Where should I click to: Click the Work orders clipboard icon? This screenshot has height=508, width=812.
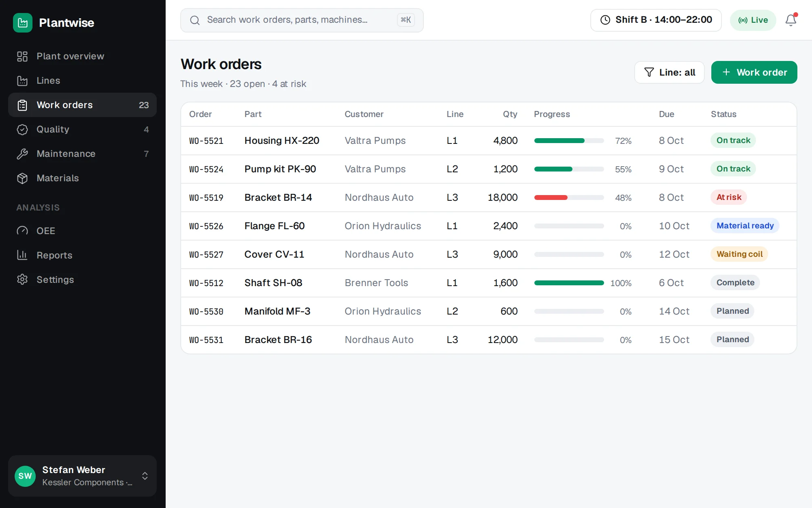(22, 105)
